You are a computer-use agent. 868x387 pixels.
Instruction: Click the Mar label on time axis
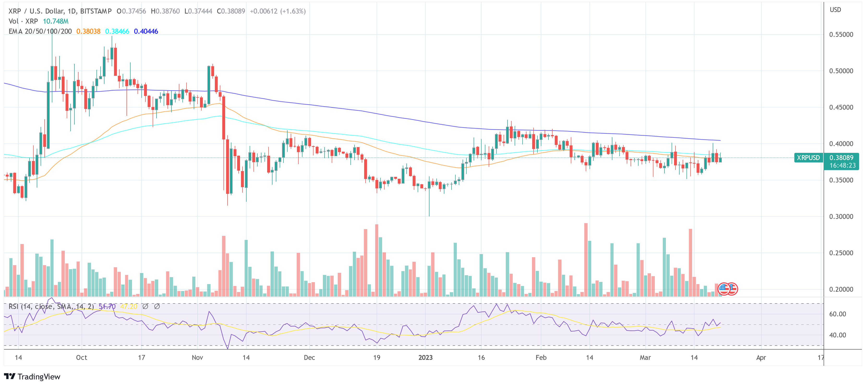tap(645, 357)
